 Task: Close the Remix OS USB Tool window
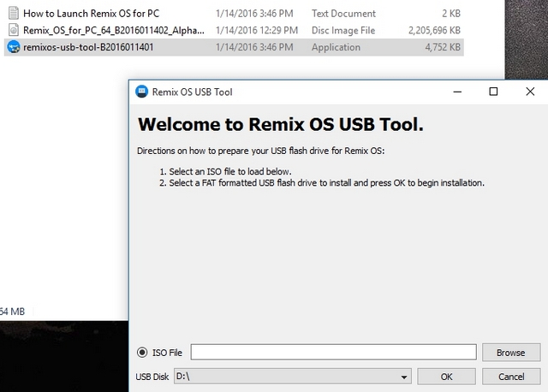[530, 92]
